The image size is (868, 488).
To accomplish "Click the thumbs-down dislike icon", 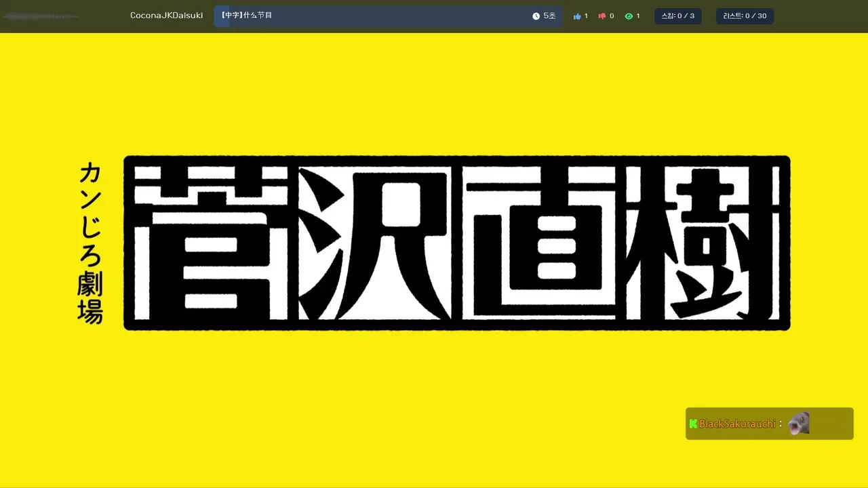I will (x=602, y=16).
